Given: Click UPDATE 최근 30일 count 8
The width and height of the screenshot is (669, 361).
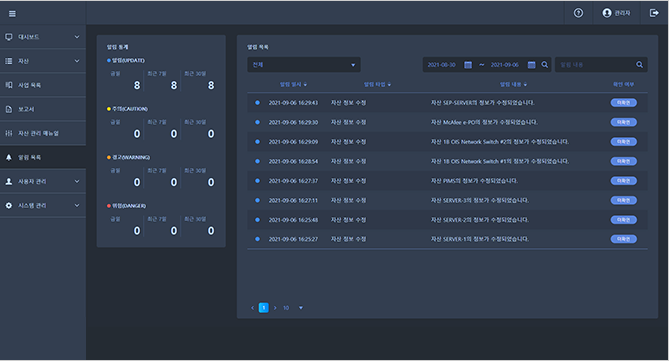Looking at the screenshot, I should pos(211,85).
